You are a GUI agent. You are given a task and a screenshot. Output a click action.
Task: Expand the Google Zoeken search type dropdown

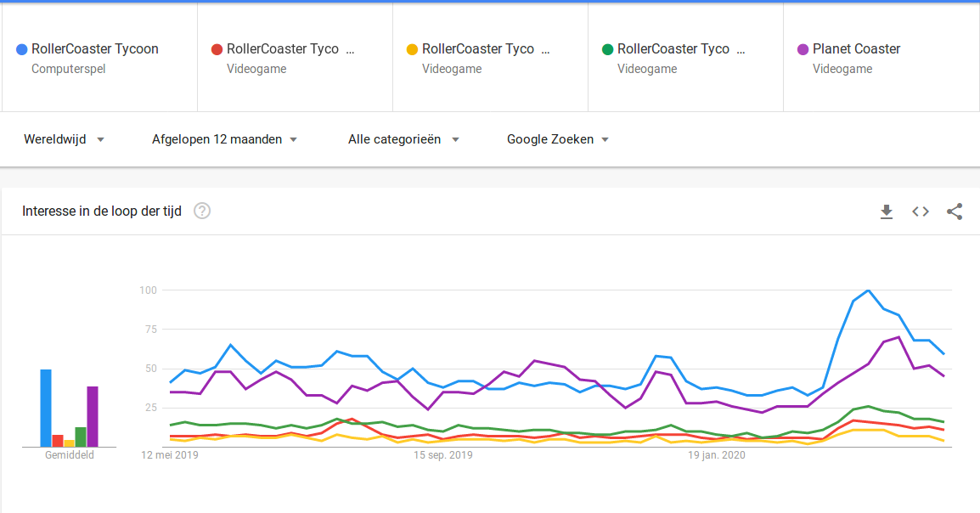pyautogui.click(x=557, y=139)
